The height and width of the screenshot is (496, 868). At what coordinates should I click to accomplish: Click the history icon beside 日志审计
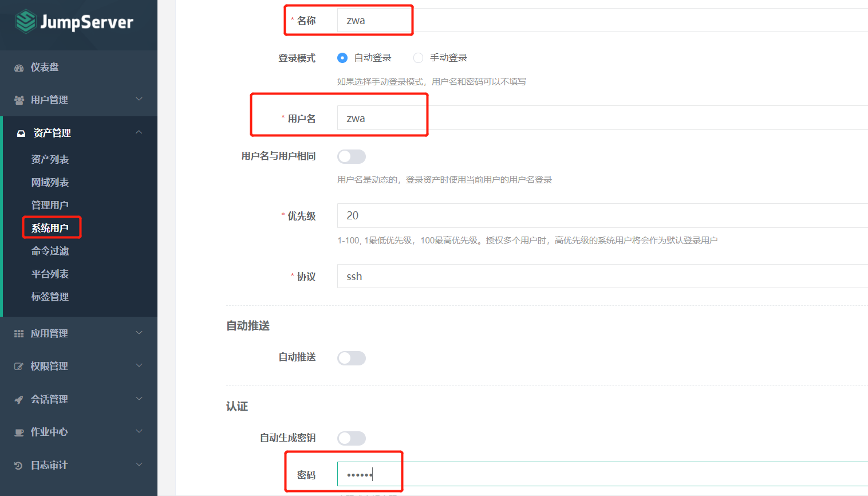19,466
